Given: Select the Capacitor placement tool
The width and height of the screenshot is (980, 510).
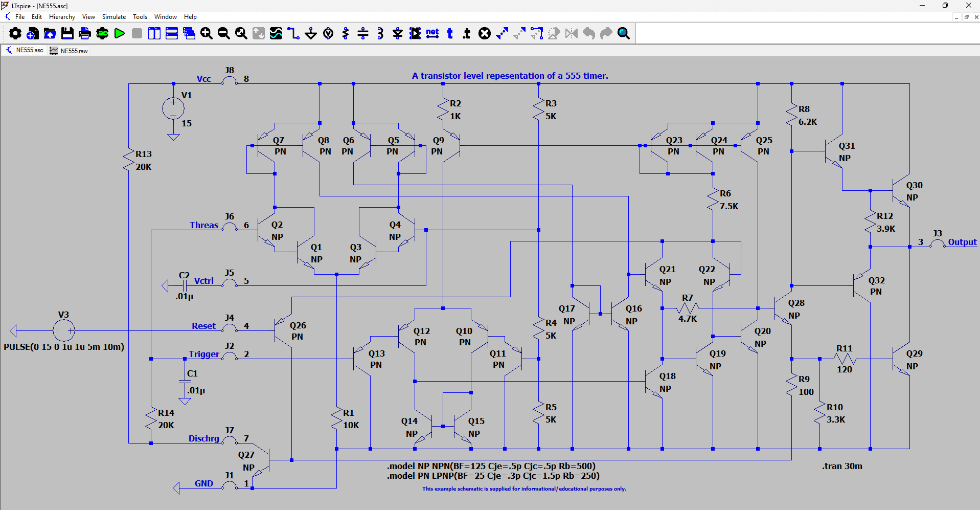Looking at the screenshot, I should click(363, 34).
